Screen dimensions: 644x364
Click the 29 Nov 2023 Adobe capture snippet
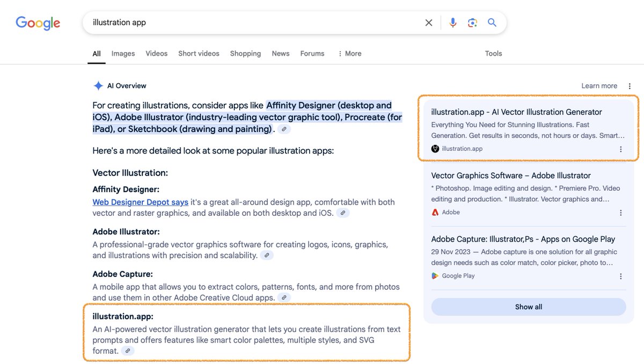pos(524,257)
